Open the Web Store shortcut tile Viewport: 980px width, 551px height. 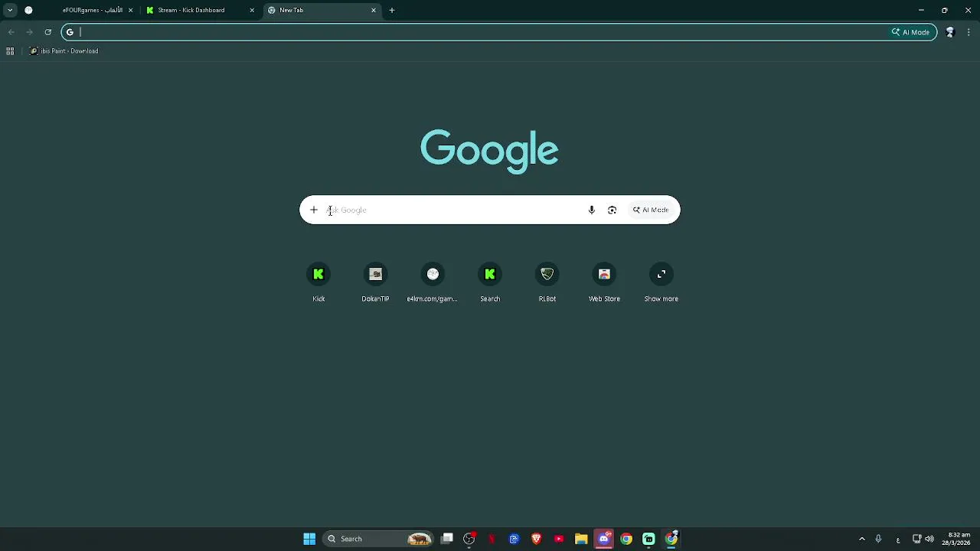pyautogui.click(x=604, y=282)
